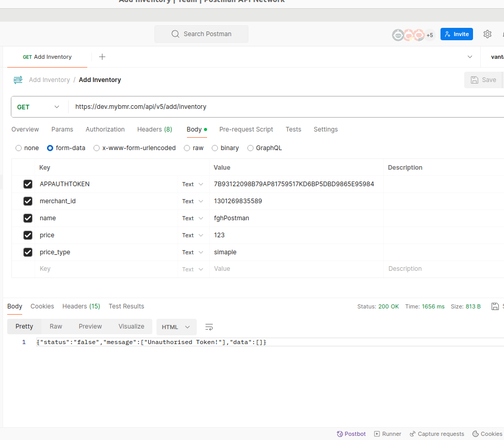Open the merchant_id Text type dropdown

193,201
